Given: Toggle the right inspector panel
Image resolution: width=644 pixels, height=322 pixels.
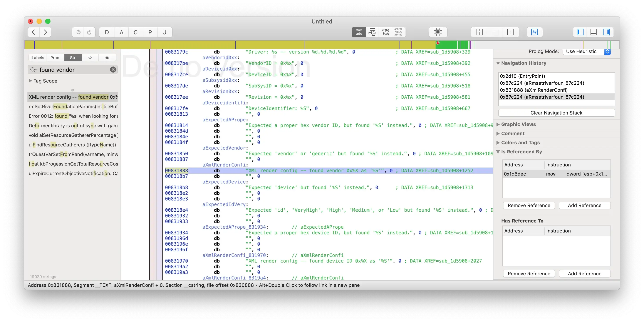Looking at the screenshot, I should pos(606,32).
